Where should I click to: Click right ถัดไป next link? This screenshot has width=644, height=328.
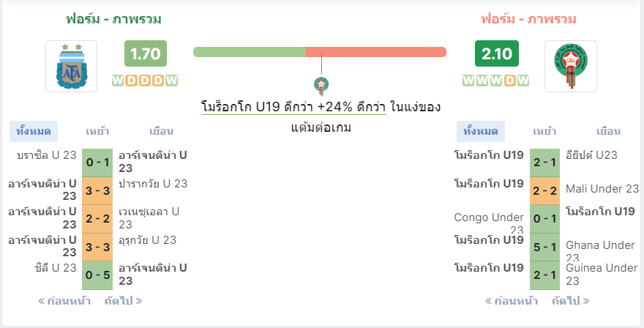pos(570,300)
